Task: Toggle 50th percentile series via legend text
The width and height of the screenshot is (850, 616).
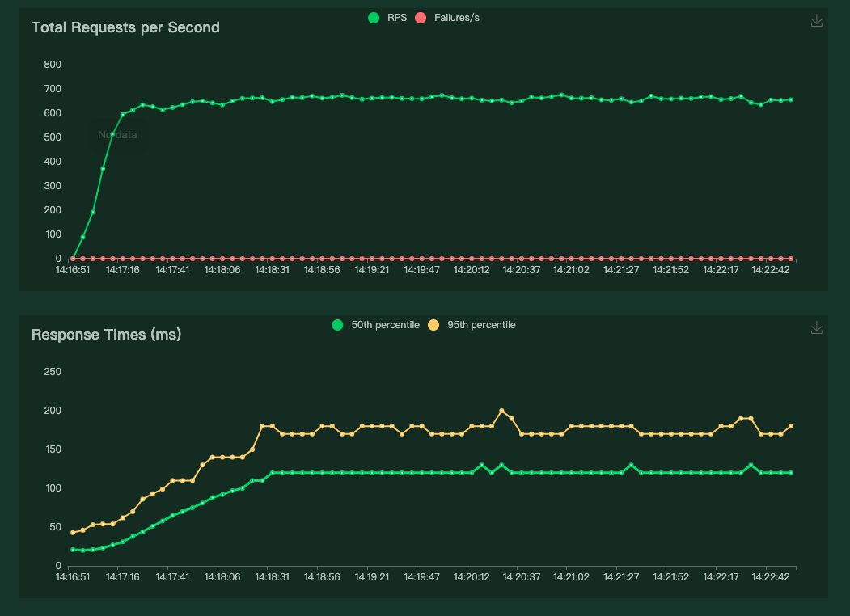Action: 385,325
